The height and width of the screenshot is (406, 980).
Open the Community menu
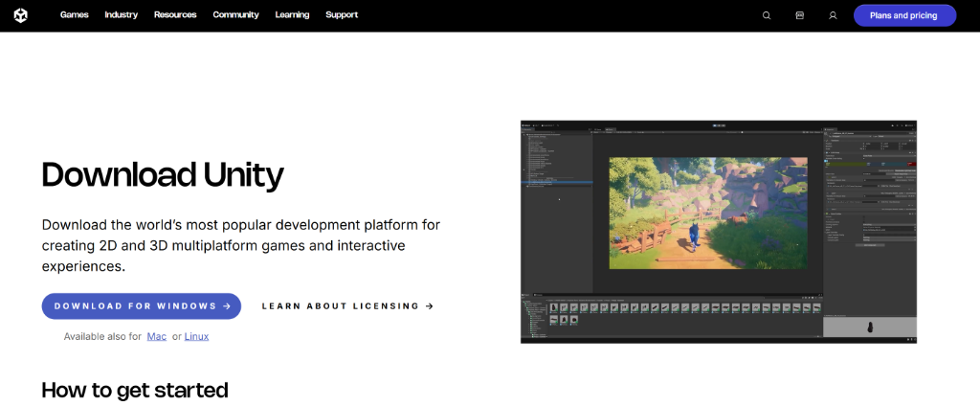click(235, 15)
